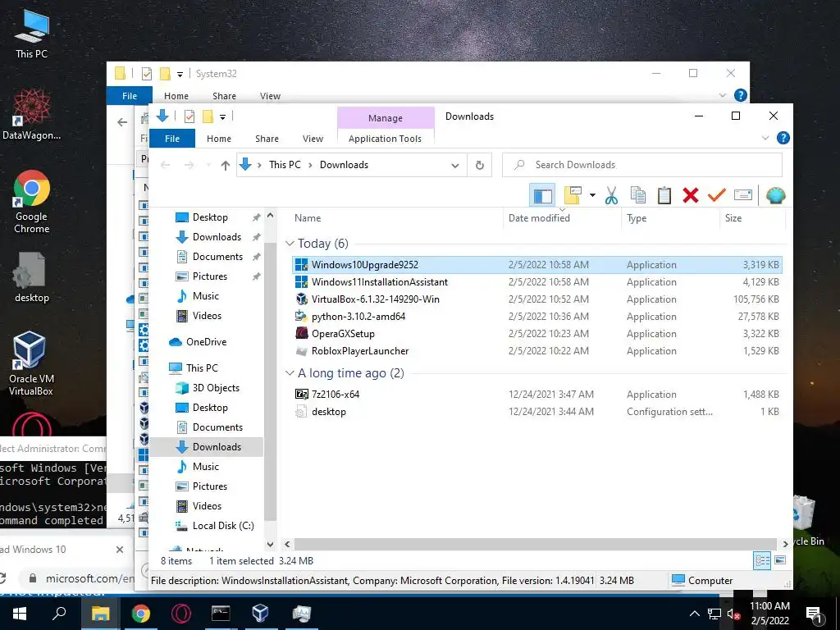Click the taskbar Search magnifier icon
Viewport: 840px width, 630px height.
click(x=59, y=614)
